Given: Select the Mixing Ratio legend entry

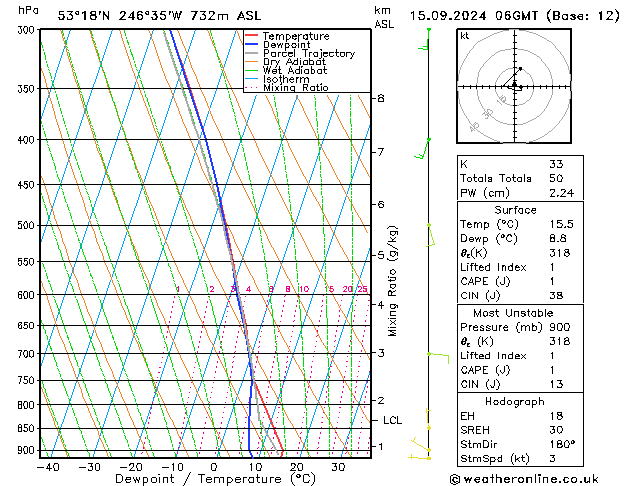Looking at the screenshot, I should 296,87.
